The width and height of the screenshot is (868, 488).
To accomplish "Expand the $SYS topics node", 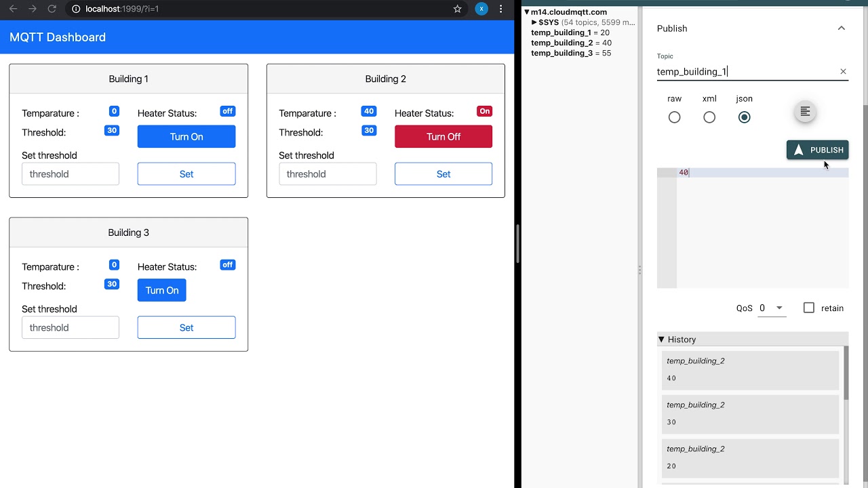I will (x=534, y=22).
